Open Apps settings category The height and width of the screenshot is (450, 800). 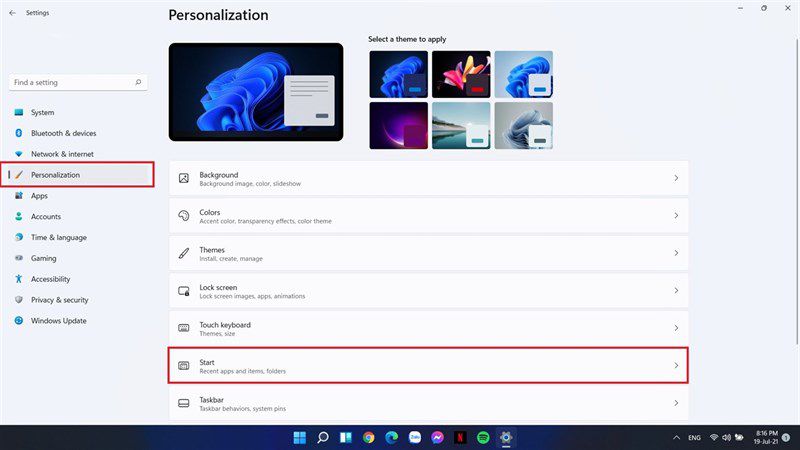[78, 196]
